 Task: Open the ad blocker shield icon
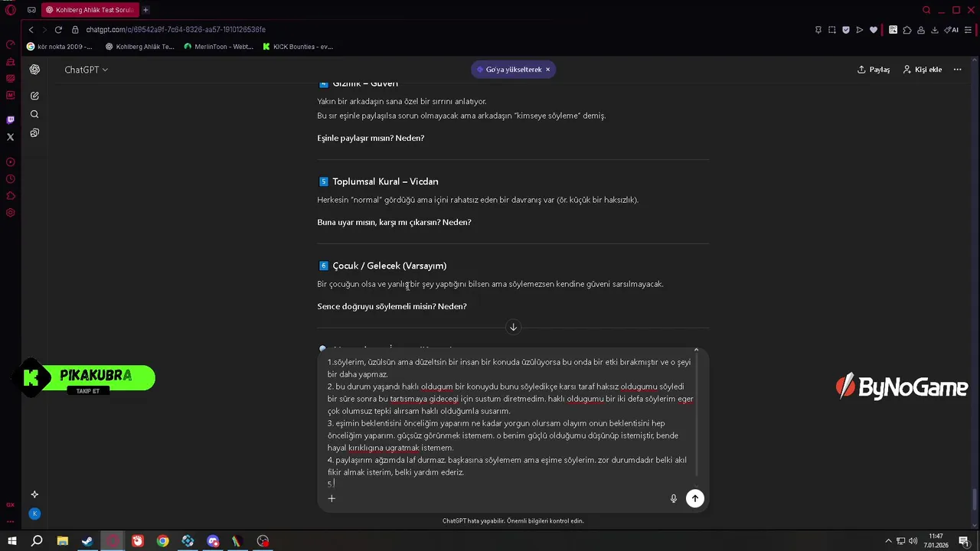click(x=846, y=30)
